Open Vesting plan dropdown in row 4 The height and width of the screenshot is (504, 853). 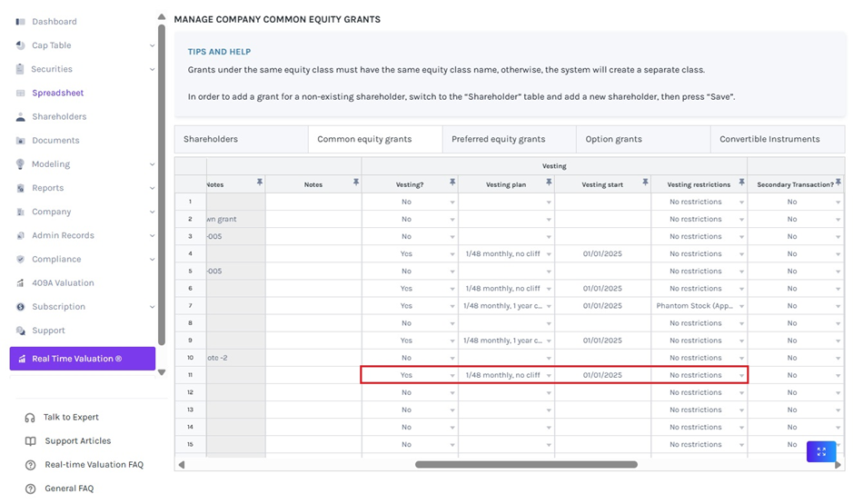click(549, 254)
